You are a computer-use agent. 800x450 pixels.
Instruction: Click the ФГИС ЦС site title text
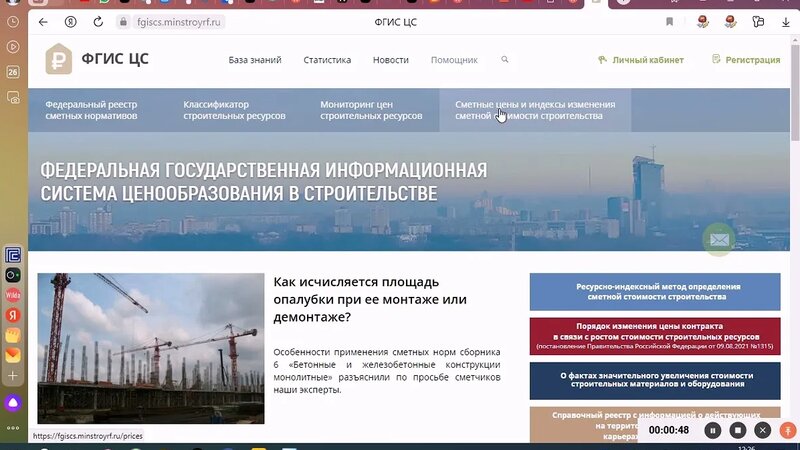pos(115,59)
